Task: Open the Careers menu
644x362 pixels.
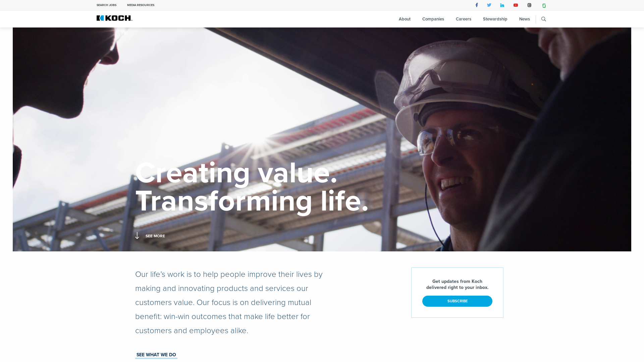Action: tap(464, 19)
